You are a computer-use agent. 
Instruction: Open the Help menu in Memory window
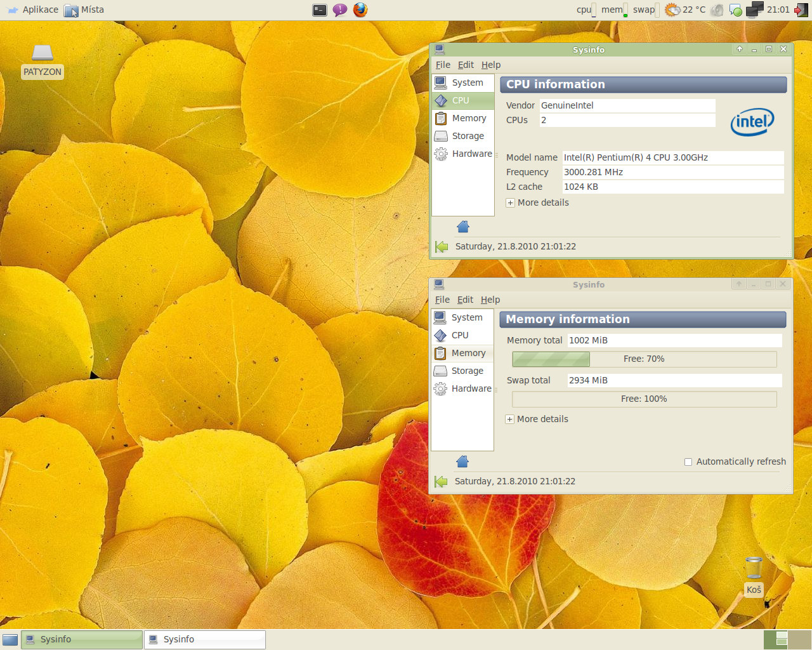point(490,300)
